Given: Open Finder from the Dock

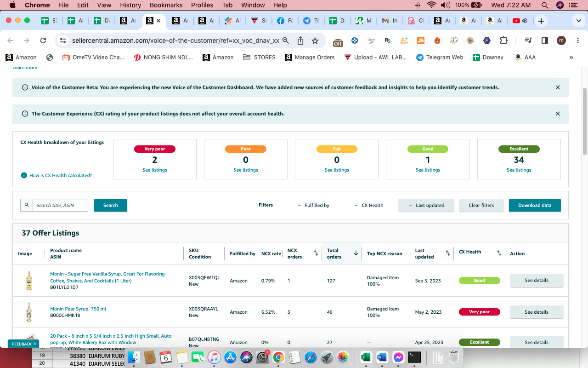Looking at the screenshot, I should (134, 357).
